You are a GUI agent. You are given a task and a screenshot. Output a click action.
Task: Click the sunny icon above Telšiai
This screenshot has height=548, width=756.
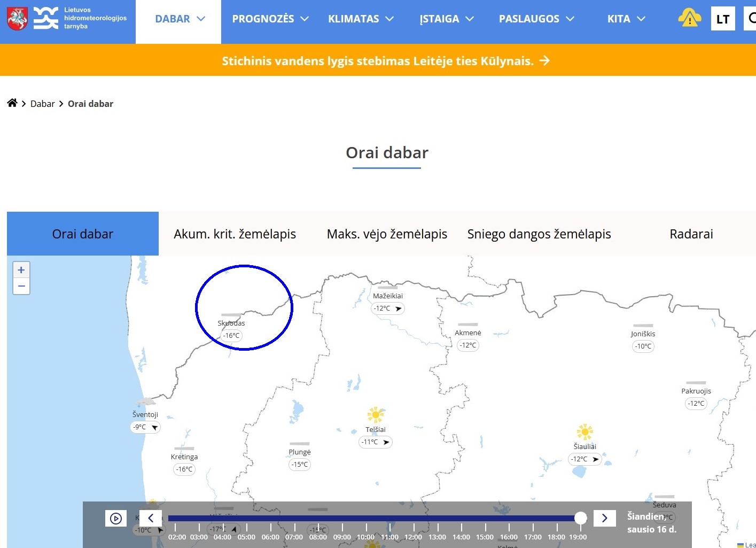376,415
